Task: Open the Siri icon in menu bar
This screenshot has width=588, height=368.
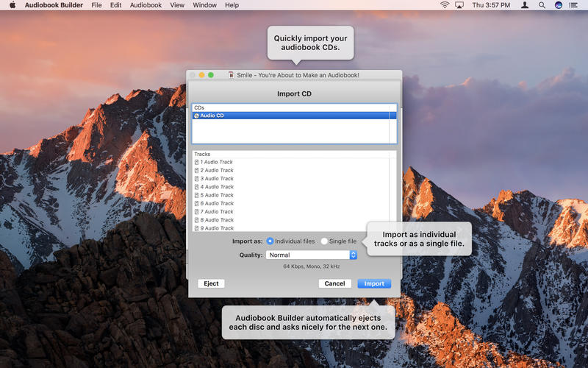Action: [x=559, y=5]
